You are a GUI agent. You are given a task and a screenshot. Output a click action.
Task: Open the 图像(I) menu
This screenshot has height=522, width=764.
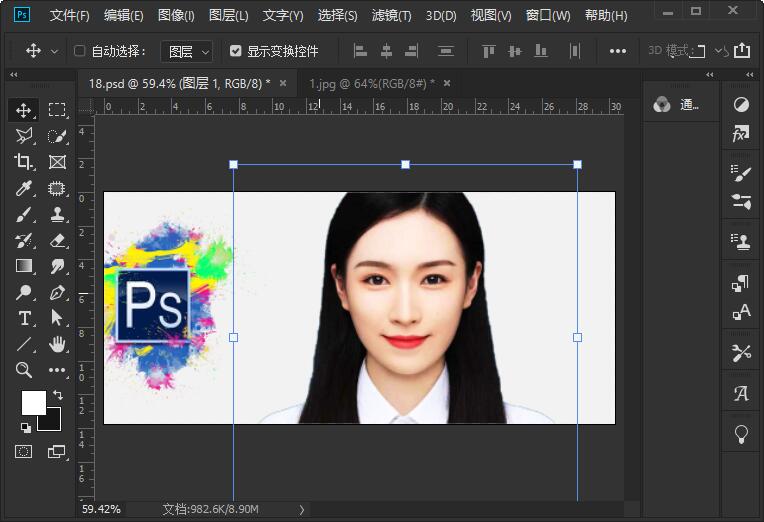176,16
